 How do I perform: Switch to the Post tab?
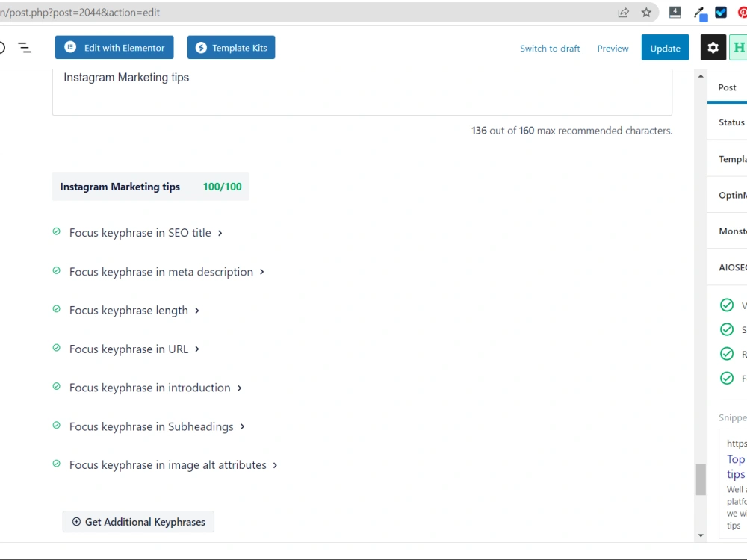coord(727,87)
